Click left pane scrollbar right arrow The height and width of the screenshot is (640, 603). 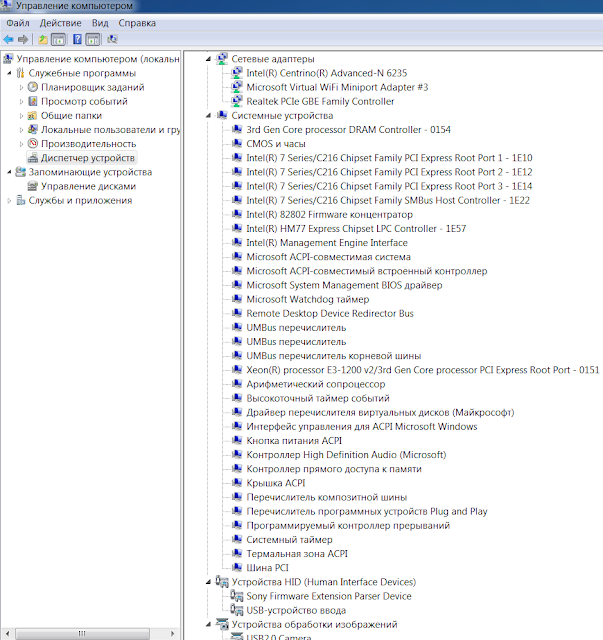[x=173, y=634]
